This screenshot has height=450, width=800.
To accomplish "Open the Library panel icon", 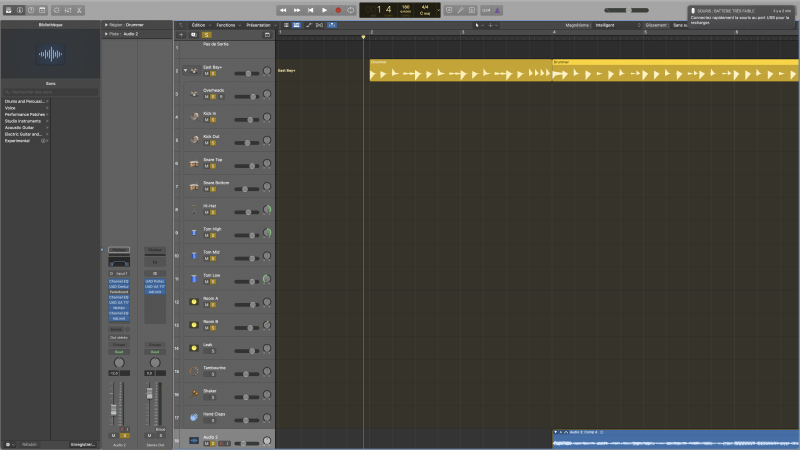I will coord(6,10).
